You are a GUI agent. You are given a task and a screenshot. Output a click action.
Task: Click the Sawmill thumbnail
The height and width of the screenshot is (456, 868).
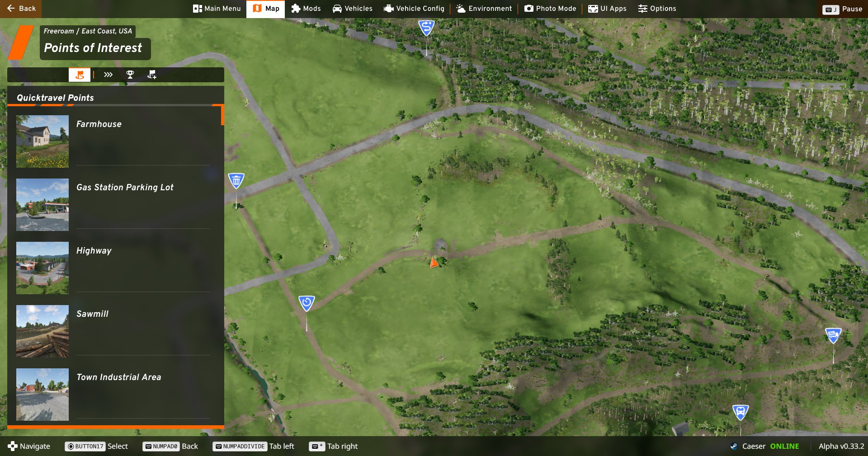[42, 331]
